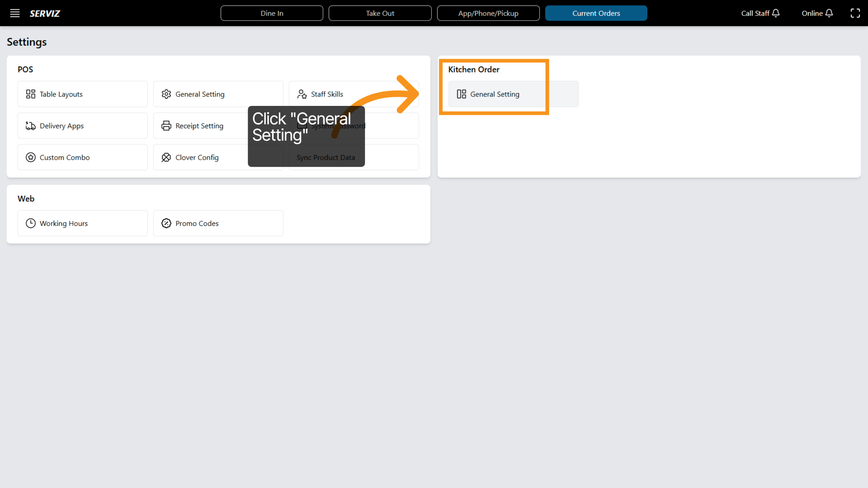Click the Table Layouts grid icon

[x=31, y=94]
